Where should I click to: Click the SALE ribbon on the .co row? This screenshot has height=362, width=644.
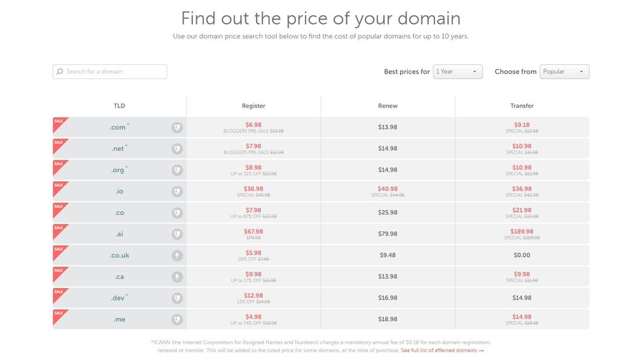pos(59,207)
